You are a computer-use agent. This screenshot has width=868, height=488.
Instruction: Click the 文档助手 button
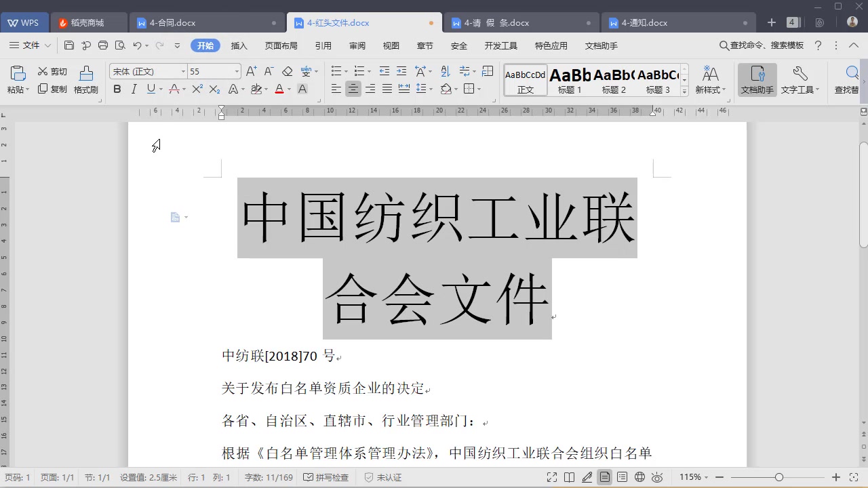pyautogui.click(x=757, y=80)
